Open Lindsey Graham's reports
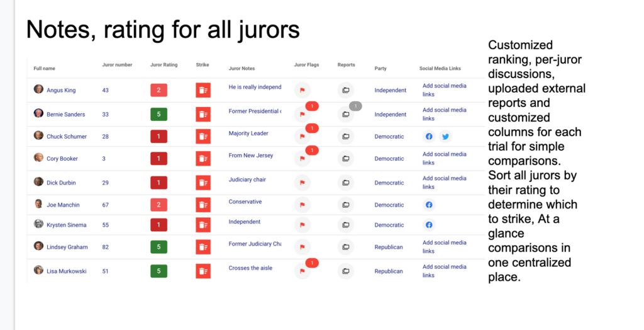 346,247
